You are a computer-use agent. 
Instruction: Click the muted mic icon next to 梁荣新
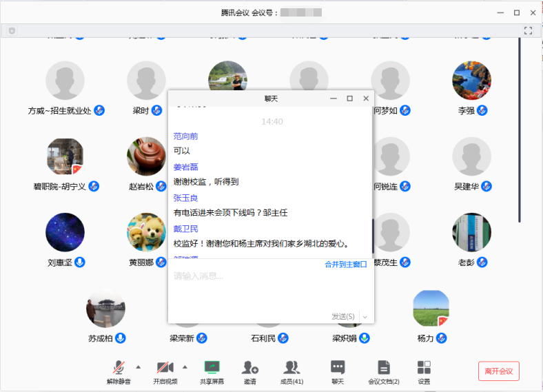click(202, 338)
